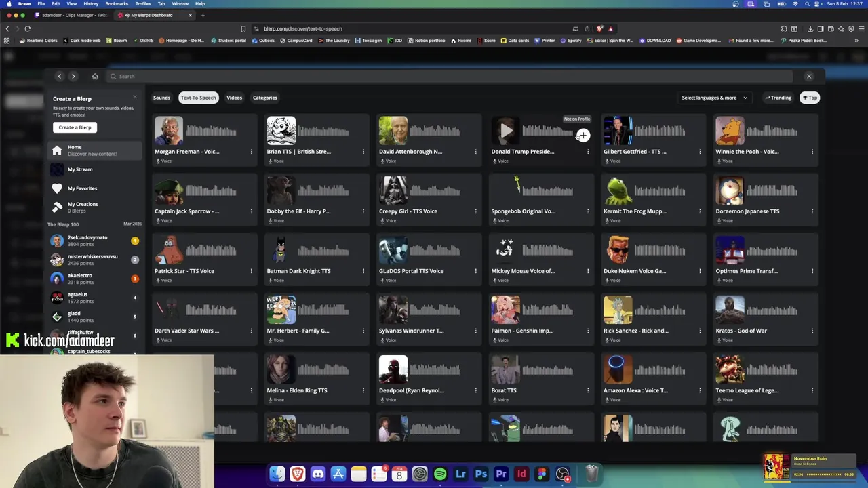Open Home in the Blerp sidebar
The height and width of the screenshot is (488, 868).
93,150
